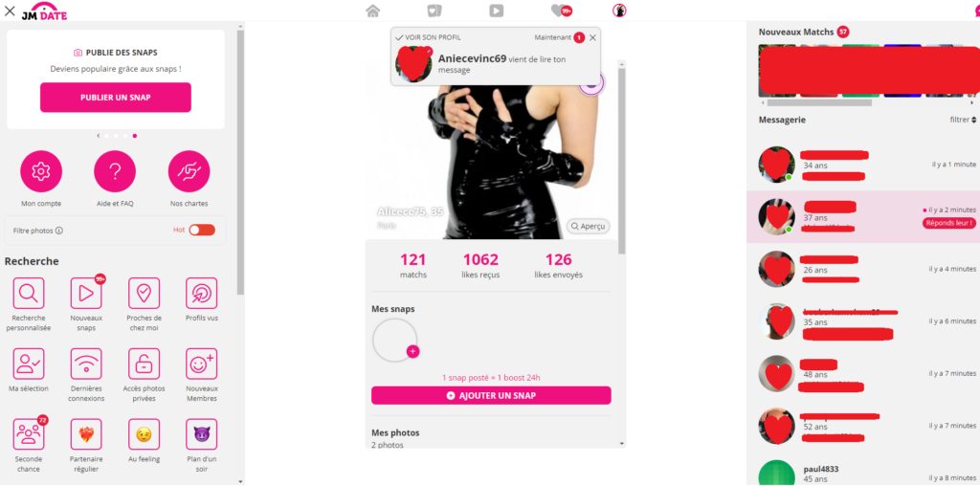The width and height of the screenshot is (980, 486).
Task: Open Nos chartes handshake icon
Action: [189, 171]
